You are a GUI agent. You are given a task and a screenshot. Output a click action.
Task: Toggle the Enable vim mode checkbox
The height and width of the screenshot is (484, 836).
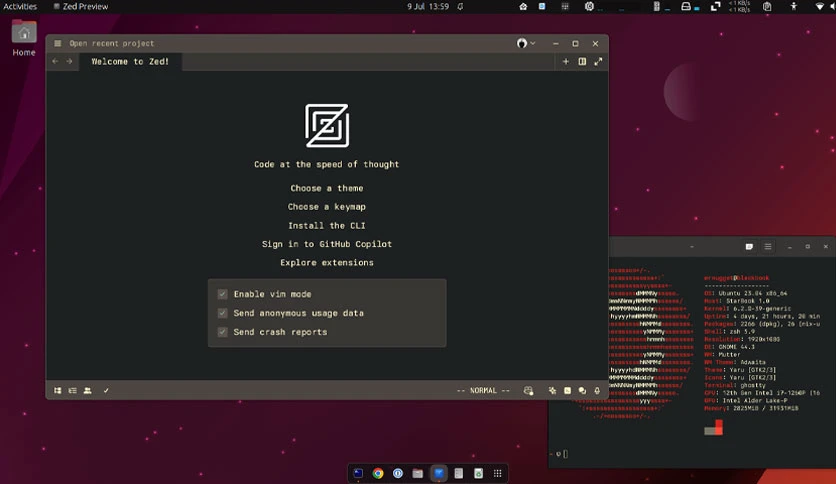point(222,294)
